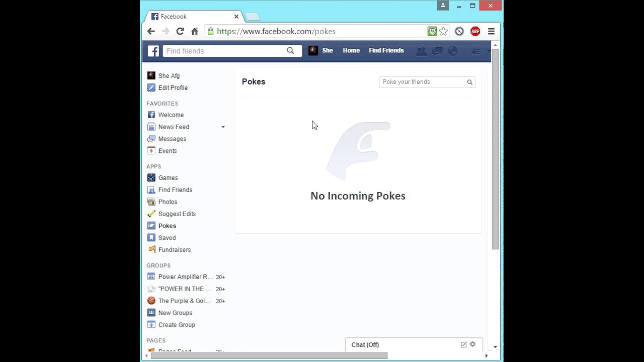Open Fundraisers in the sidebar
644x362 pixels.
(x=175, y=250)
